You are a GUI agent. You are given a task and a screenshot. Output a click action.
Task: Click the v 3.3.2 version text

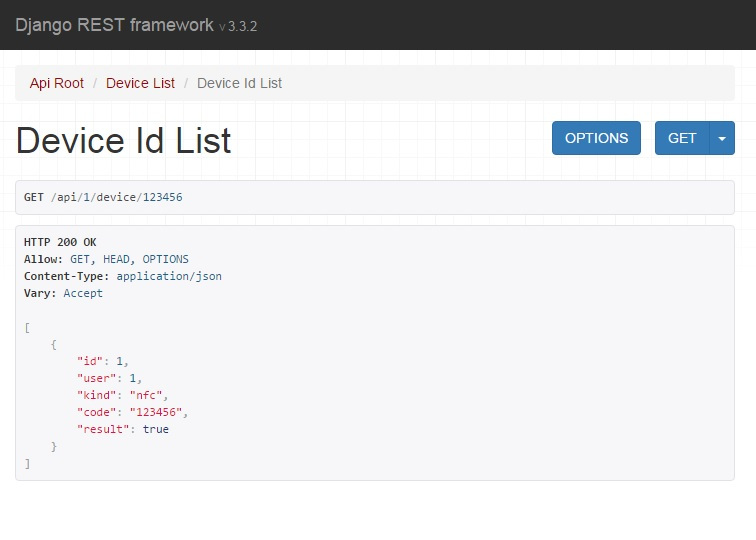[x=238, y=27]
